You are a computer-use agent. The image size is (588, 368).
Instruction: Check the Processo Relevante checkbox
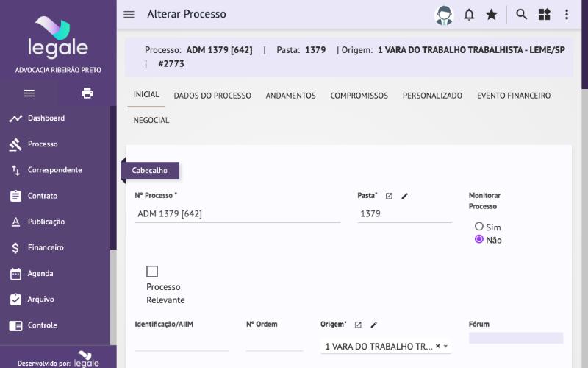point(152,272)
